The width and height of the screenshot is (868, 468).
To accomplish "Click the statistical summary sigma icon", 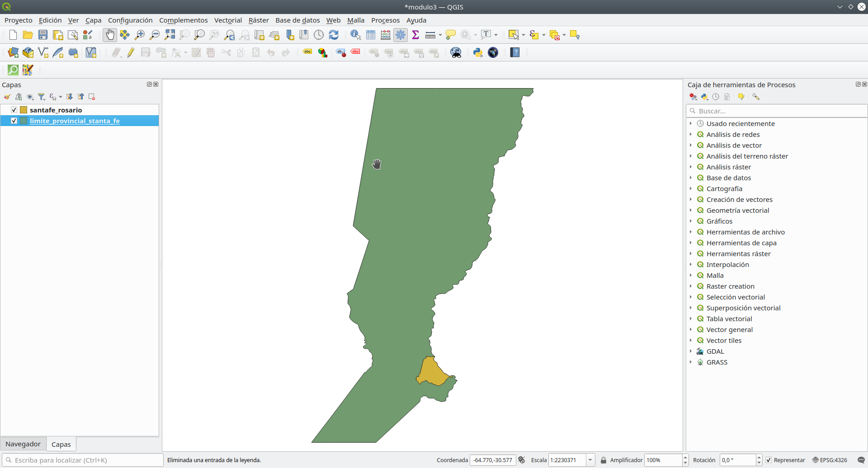I will pyautogui.click(x=415, y=35).
